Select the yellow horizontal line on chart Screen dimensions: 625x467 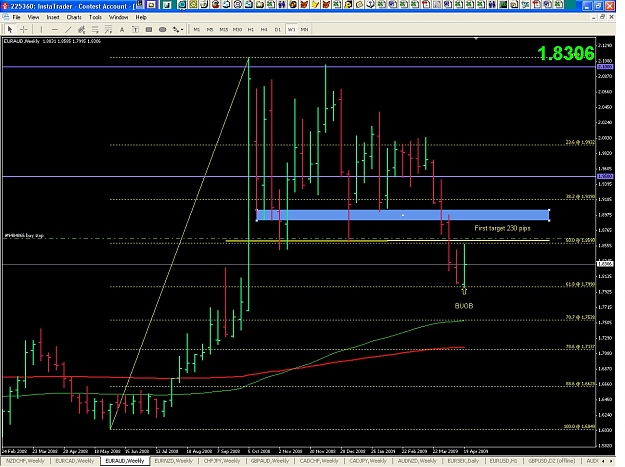point(387,241)
